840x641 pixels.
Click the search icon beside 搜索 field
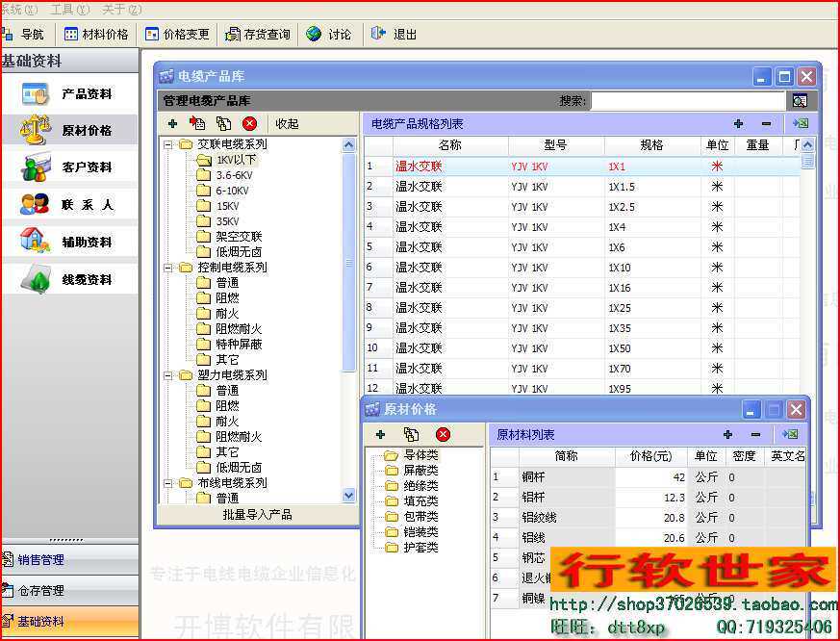click(x=800, y=101)
